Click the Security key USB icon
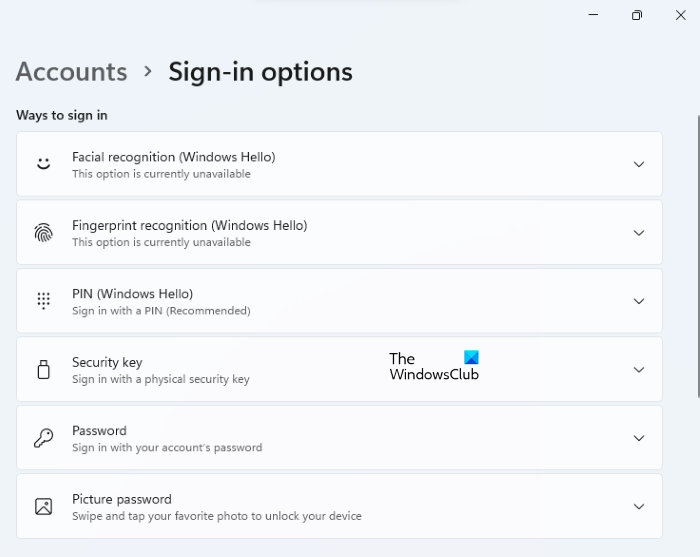700x557 pixels. pos(43,369)
